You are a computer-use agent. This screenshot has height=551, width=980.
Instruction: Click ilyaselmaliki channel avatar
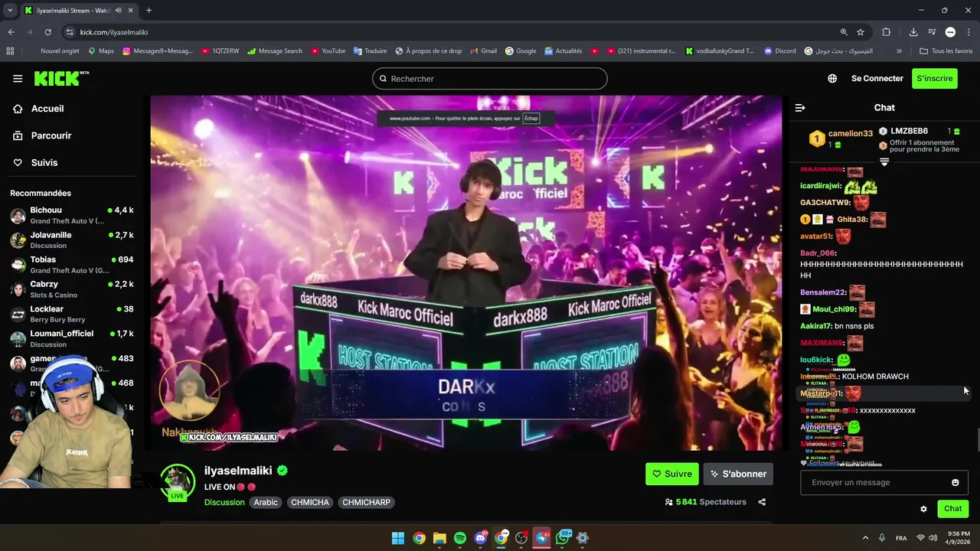(x=177, y=481)
